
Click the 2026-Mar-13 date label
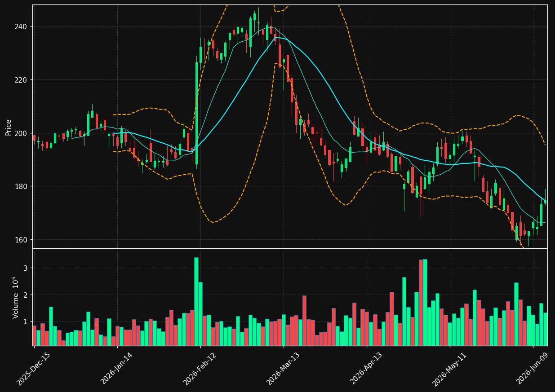[x=283, y=369]
